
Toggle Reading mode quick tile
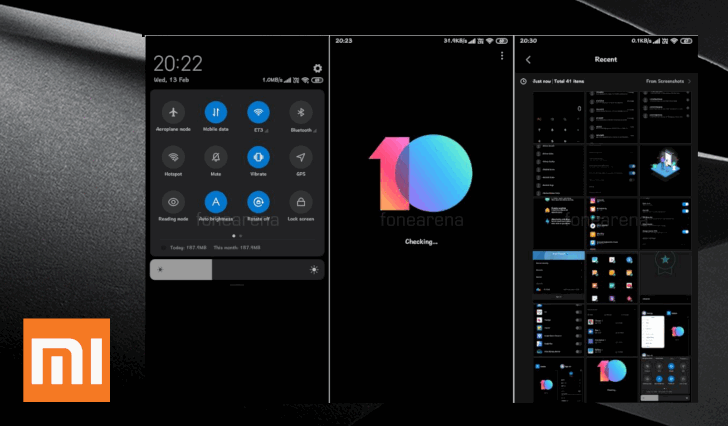(173, 202)
